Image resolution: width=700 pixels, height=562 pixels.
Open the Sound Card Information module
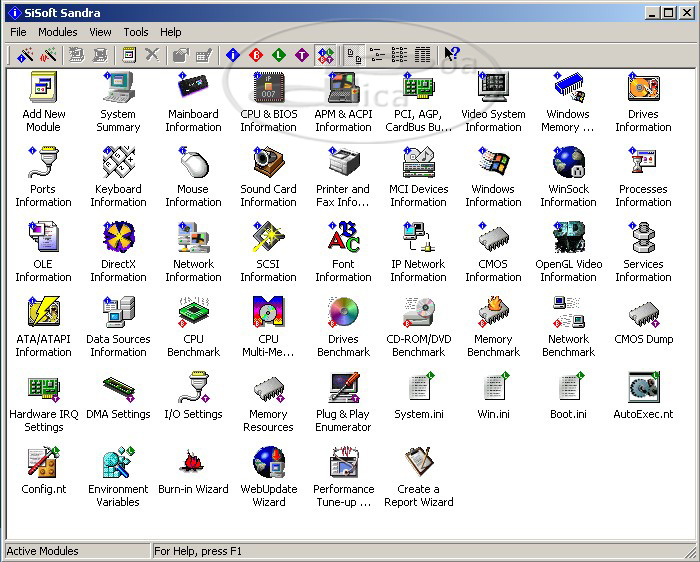pyautogui.click(x=268, y=164)
